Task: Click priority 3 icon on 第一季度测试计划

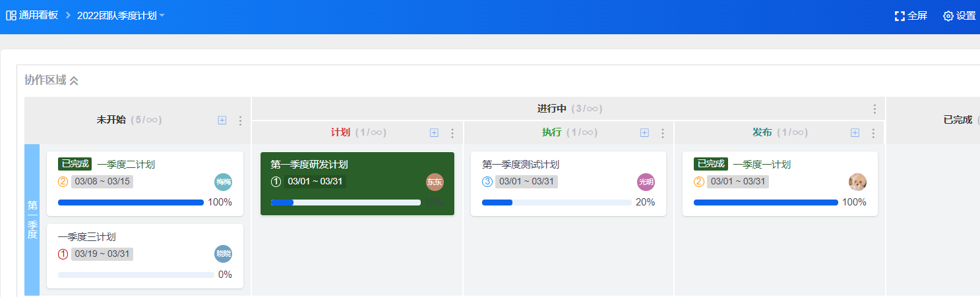Action: (487, 182)
